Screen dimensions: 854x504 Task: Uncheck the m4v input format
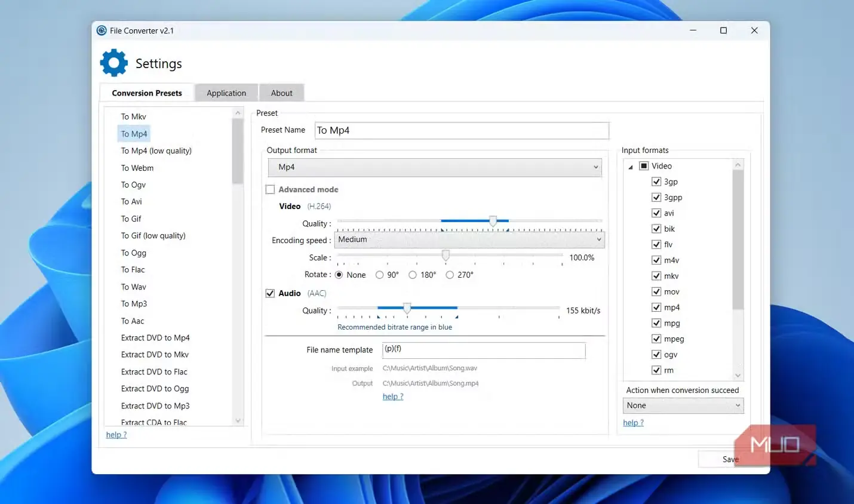[656, 260]
